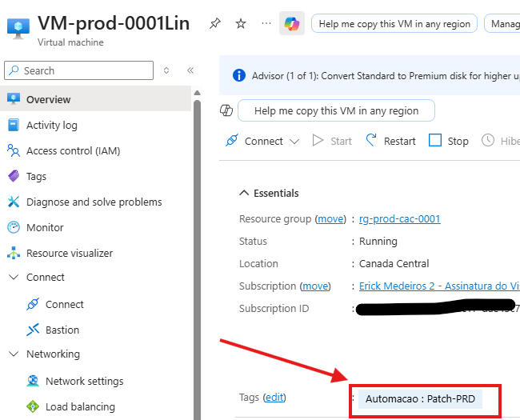Pin the VM-prod-0001Lin blade
The image size is (520, 420).
click(214, 24)
